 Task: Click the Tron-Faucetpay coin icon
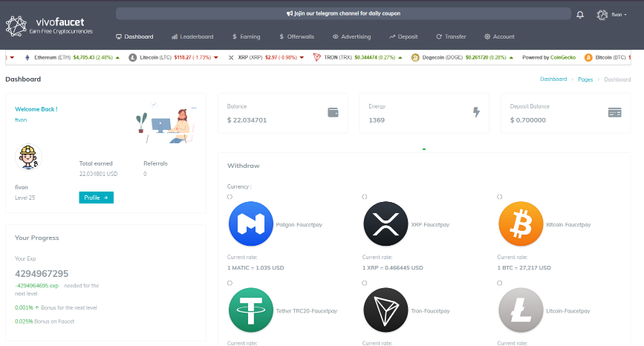(386, 310)
